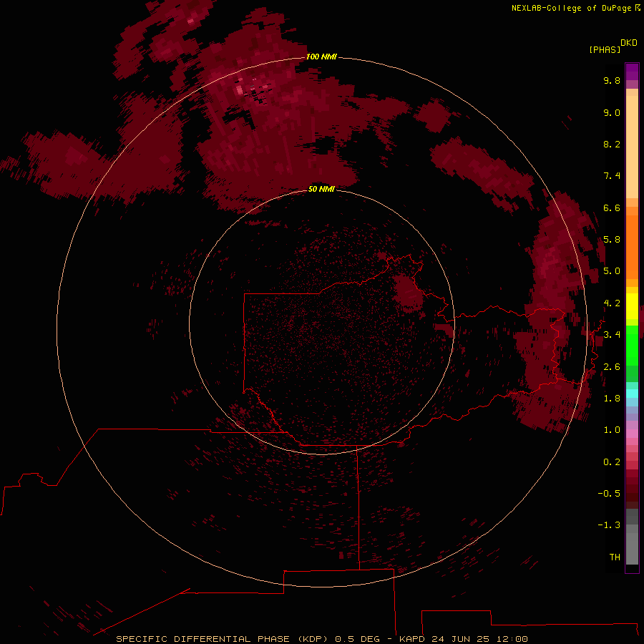This screenshot has width=644, height=644.
Task: Pick the pink swatch on the color bar
Action: [x=632, y=434]
